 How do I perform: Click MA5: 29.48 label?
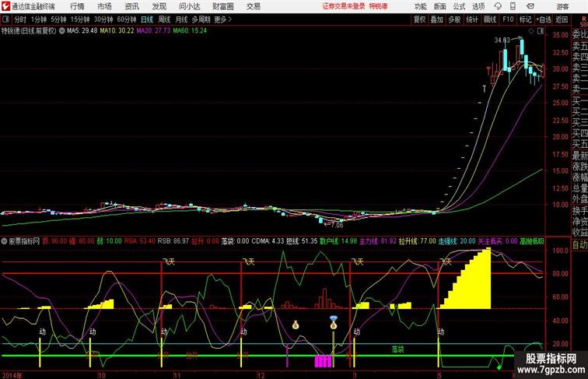(x=82, y=31)
